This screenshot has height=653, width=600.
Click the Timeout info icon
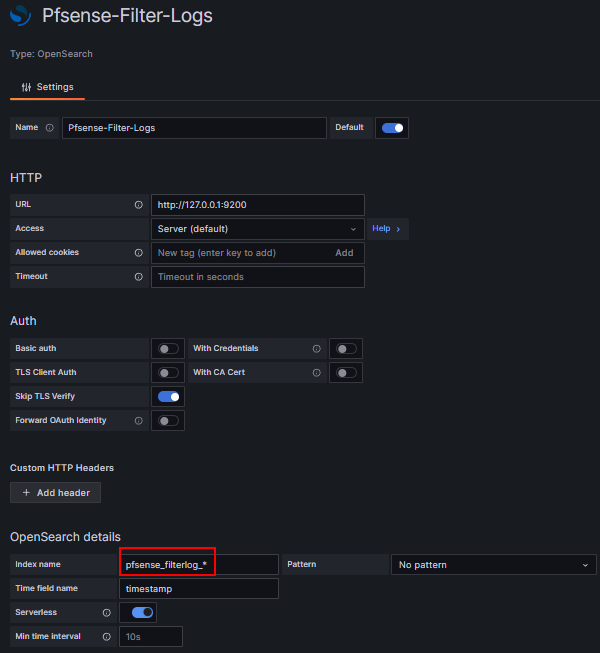click(x=139, y=277)
